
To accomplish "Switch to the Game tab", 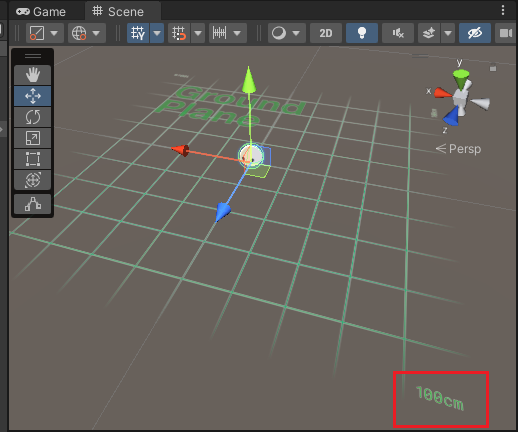I will 41,12.
